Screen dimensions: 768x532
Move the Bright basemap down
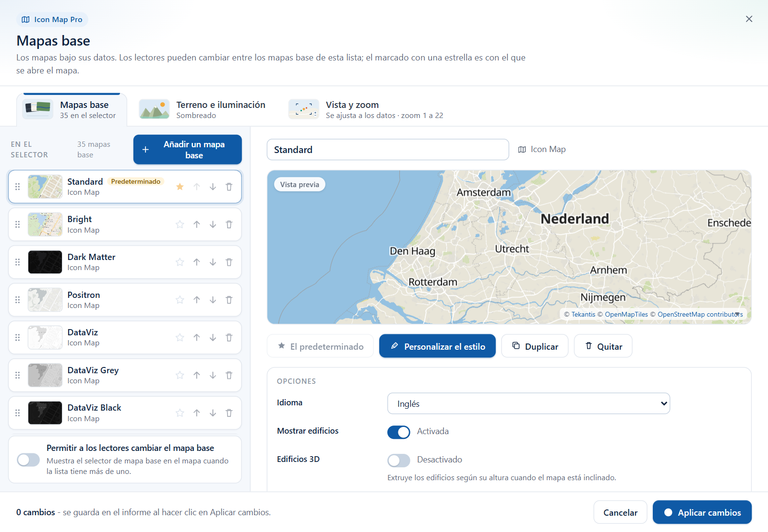pyautogui.click(x=213, y=225)
